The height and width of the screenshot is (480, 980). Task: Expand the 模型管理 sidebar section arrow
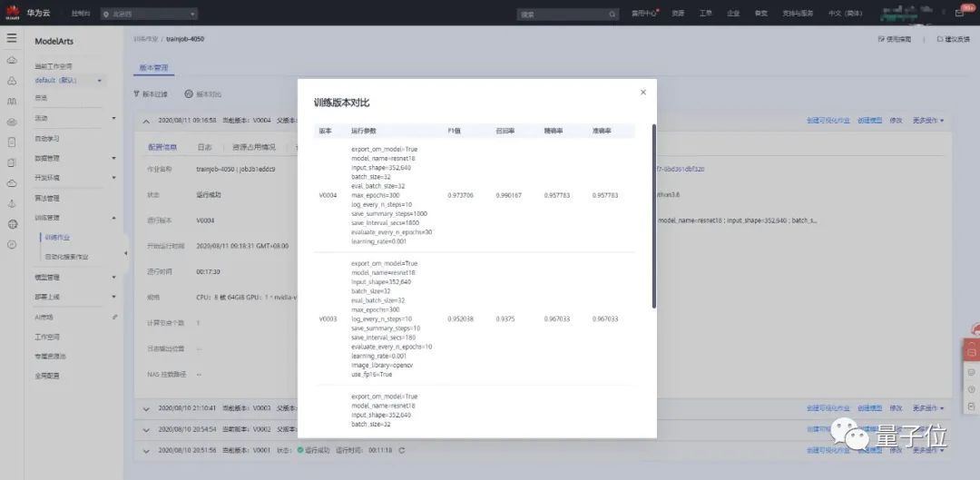113,277
